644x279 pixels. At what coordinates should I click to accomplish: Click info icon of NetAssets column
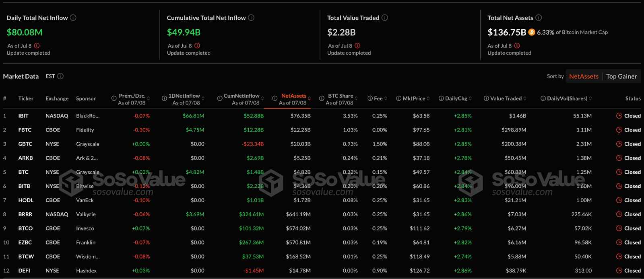tap(275, 98)
